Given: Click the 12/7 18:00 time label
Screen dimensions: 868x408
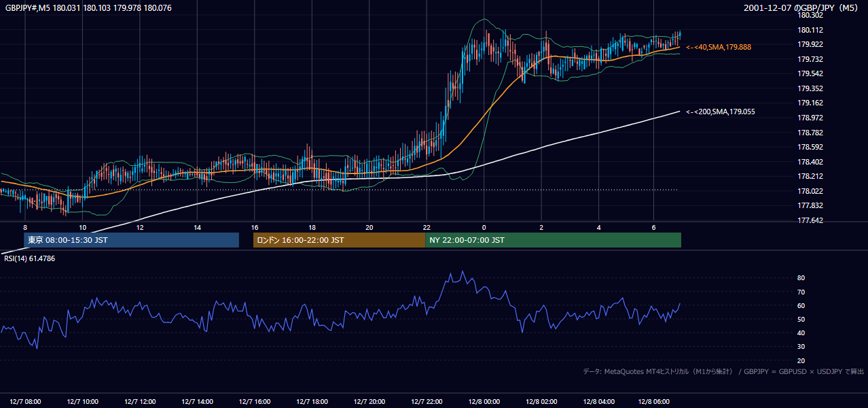Looking at the screenshot, I should click(x=312, y=402).
